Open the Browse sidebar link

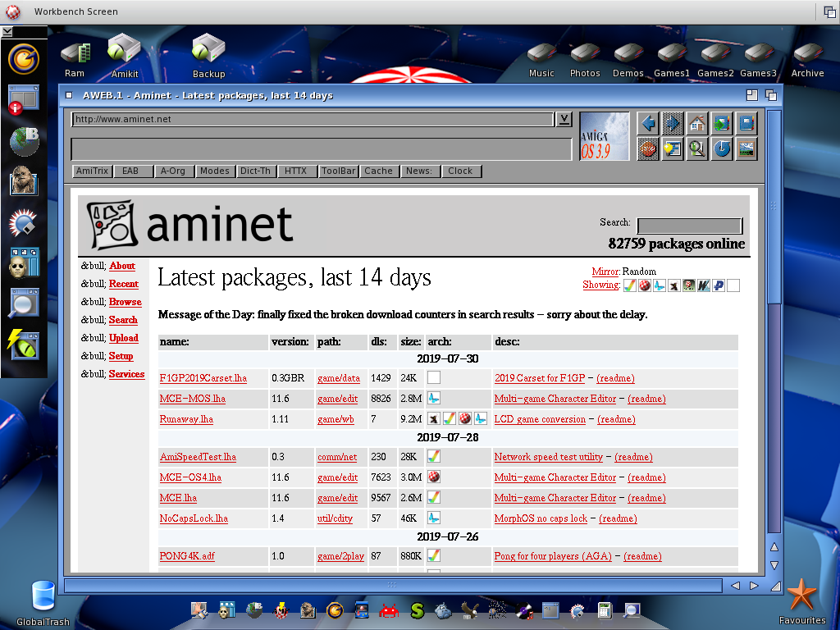pos(126,302)
